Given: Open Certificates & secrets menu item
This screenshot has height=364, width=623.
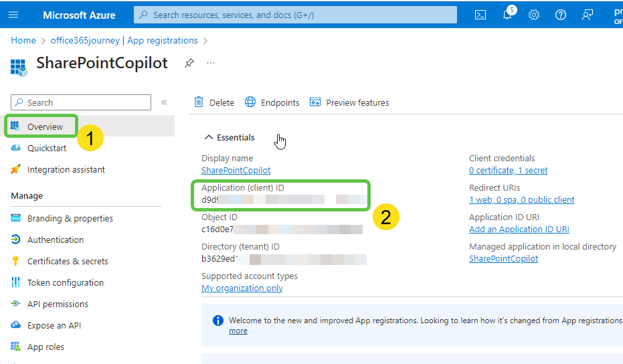Looking at the screenshot, I should click(67, 261).
